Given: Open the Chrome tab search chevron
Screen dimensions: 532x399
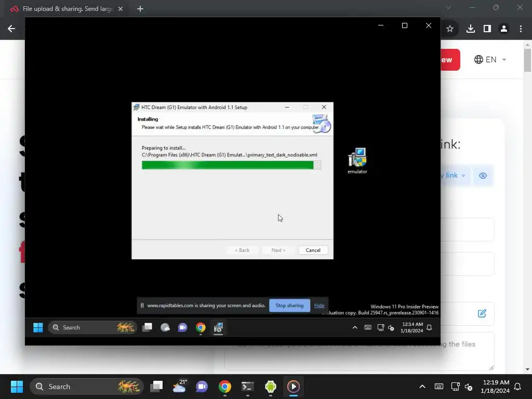Looking at the screenshot, I should (448, 7).
